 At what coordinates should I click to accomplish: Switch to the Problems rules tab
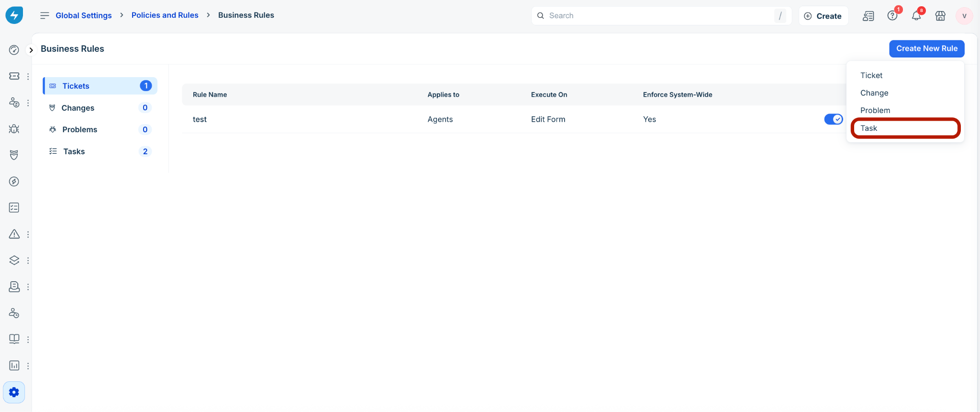pyautogui.click(x=100, y=129)
